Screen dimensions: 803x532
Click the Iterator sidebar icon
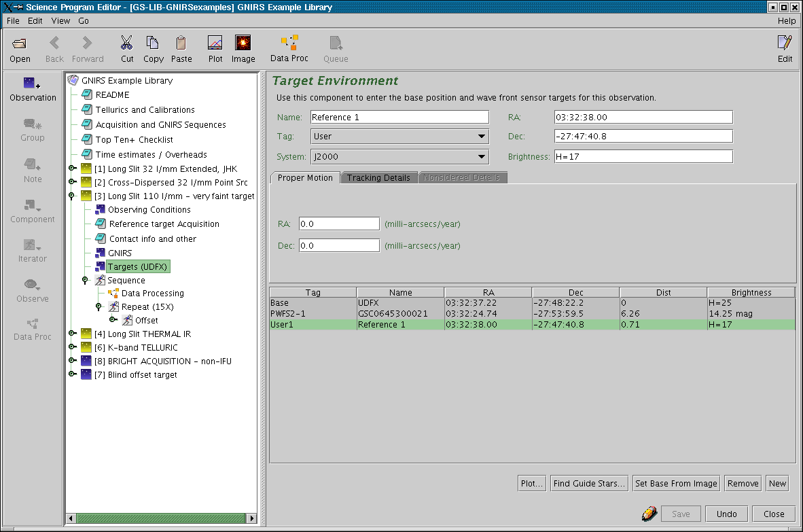click(32, 245)
